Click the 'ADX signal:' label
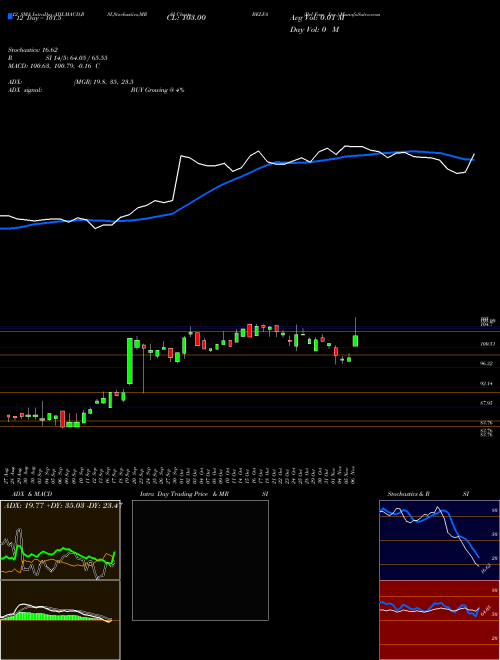The image size is (500, 660). (25, 90)
